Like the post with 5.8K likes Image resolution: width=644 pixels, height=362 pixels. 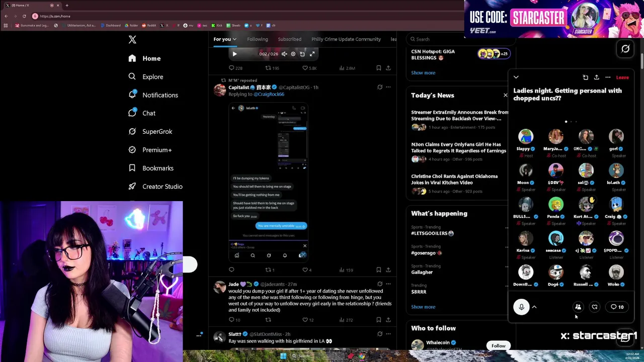pos(309,68)
